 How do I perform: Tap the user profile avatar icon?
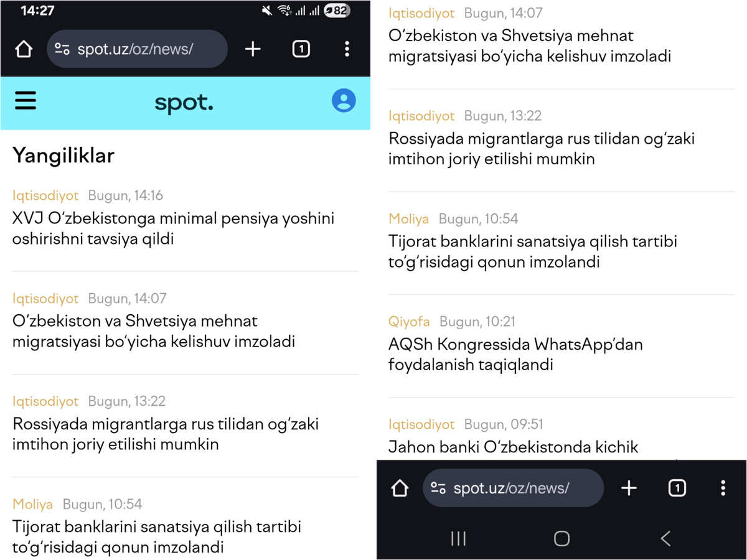tap(344, 100)
